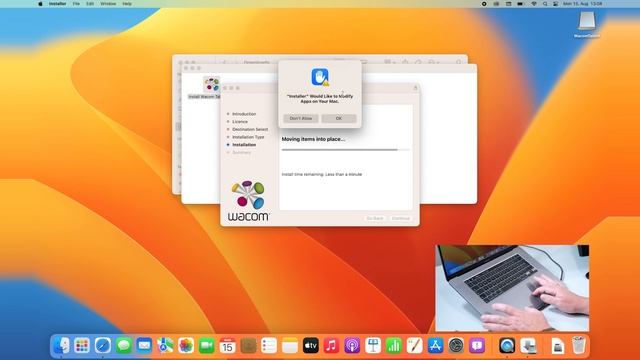Open QuickTime Player from the dock
Image resolution: width=640 pixels, height=360 pixels.
pos(507,346)
